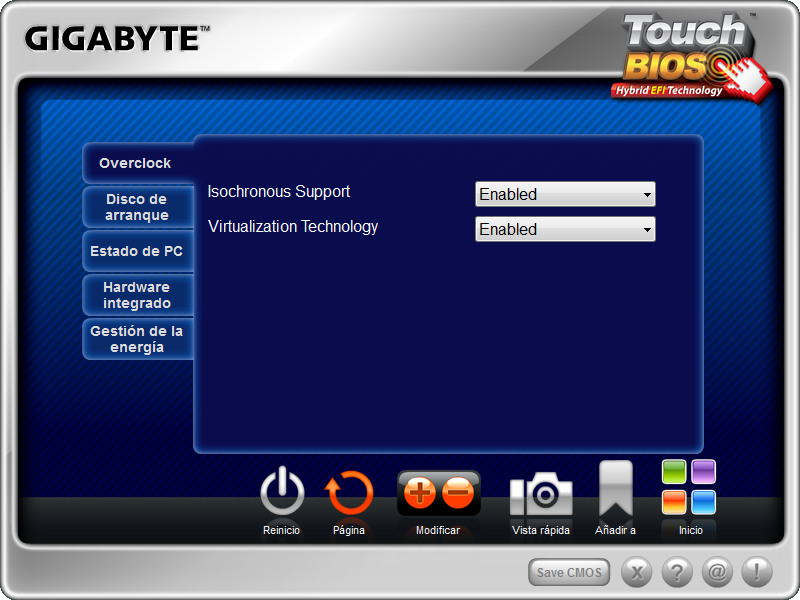The image size is (800, 600).
Task: Switch to Disco de arranque tab
Action: 137,207
